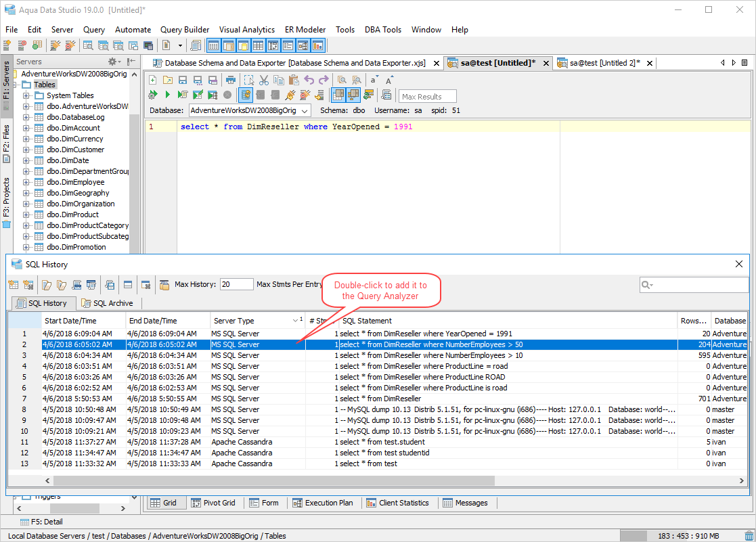This screenshot has height=542, width=756.
Task: Click the Max Results input field
Action: point(427,97)
